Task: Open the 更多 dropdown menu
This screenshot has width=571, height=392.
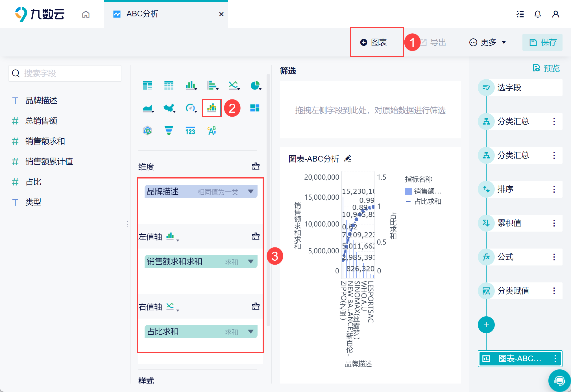Action: coord(488,42)
